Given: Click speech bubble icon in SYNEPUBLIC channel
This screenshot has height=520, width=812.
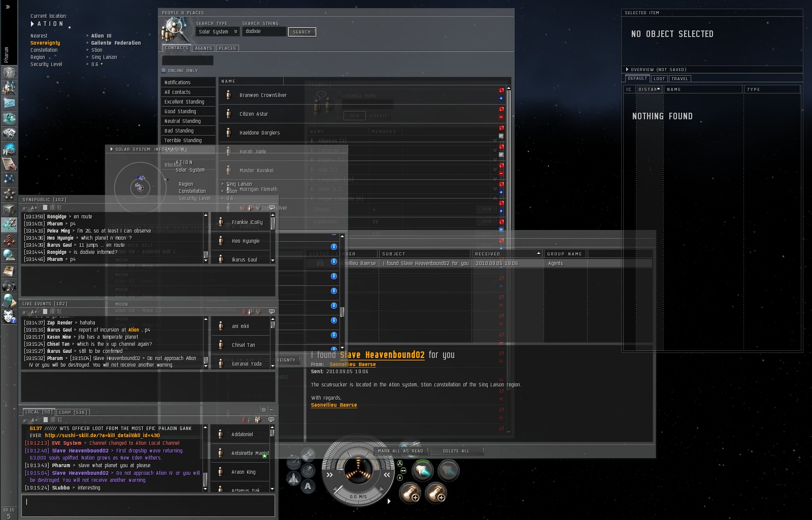Looking at the screenshot, I should coord(272,207).
